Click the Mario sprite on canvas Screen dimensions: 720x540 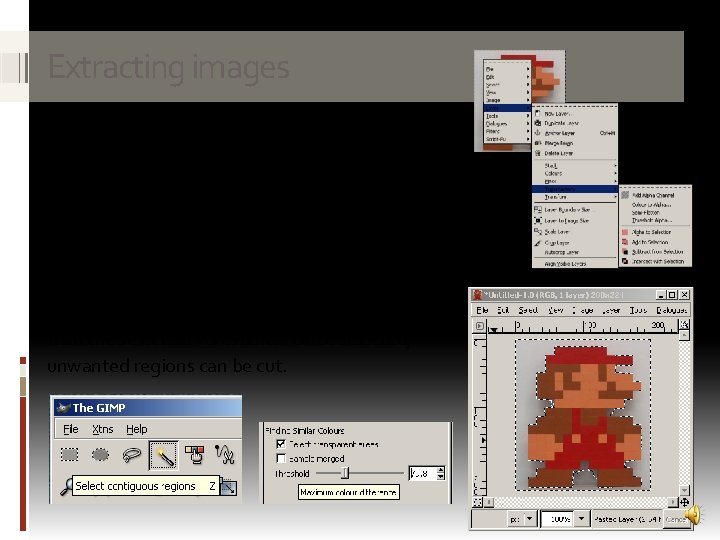click(x=584, y=416)
